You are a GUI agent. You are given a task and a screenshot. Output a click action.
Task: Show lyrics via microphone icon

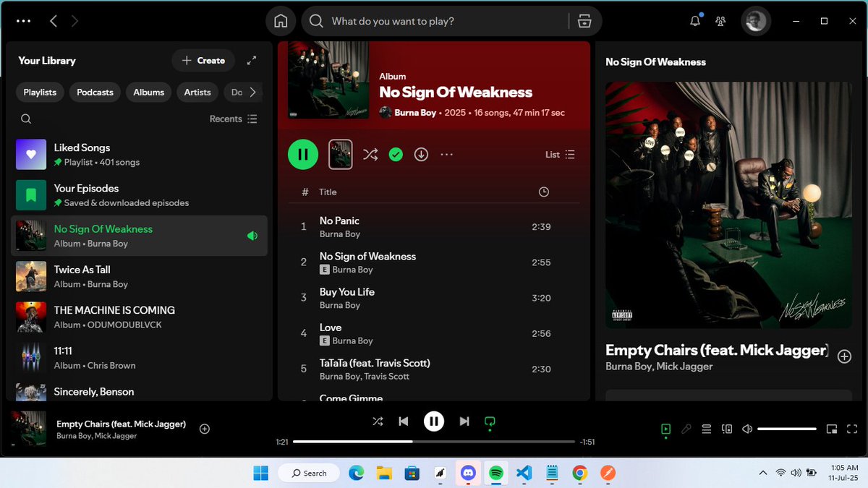686,429
